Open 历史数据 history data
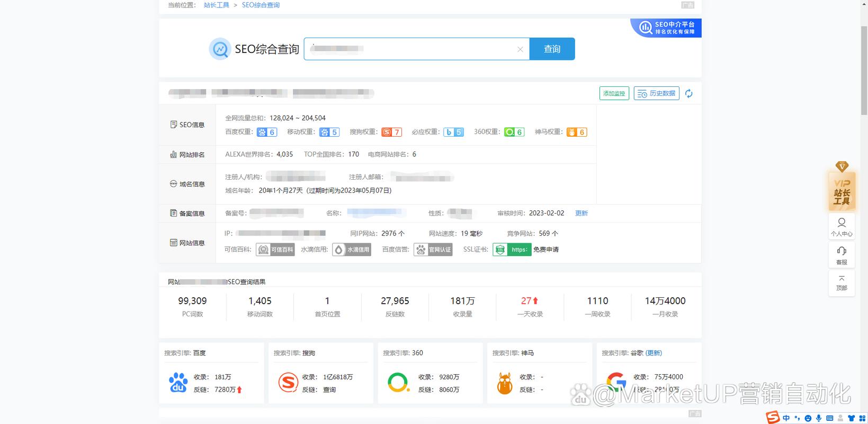Viewport: 868px width, 424px height. pos(657,93)
